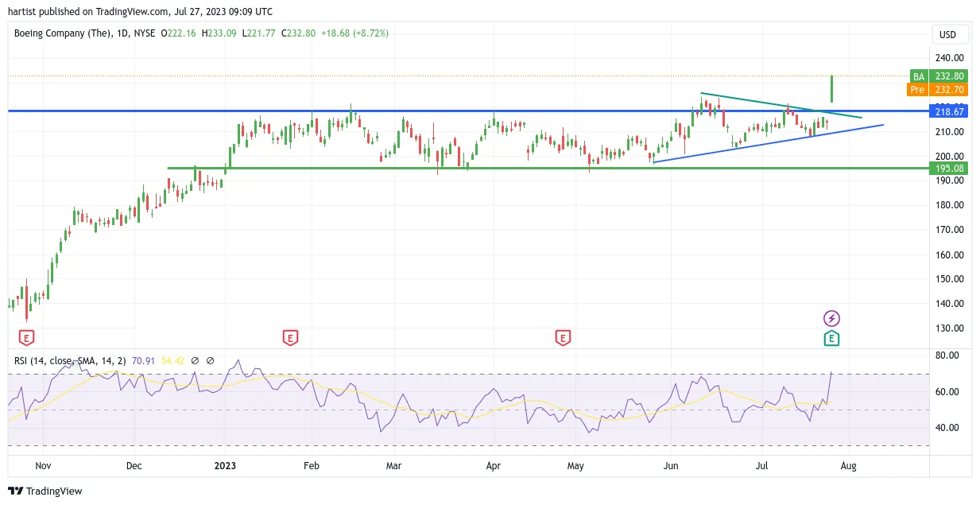
Task: Open the USD currency selector
Action: pyautogui.click(x=950, y=35)
